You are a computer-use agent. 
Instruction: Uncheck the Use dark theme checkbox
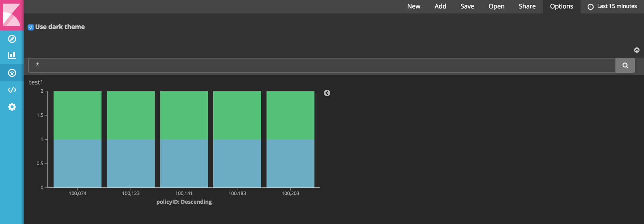pyautogui.click(x=31, y=27)
